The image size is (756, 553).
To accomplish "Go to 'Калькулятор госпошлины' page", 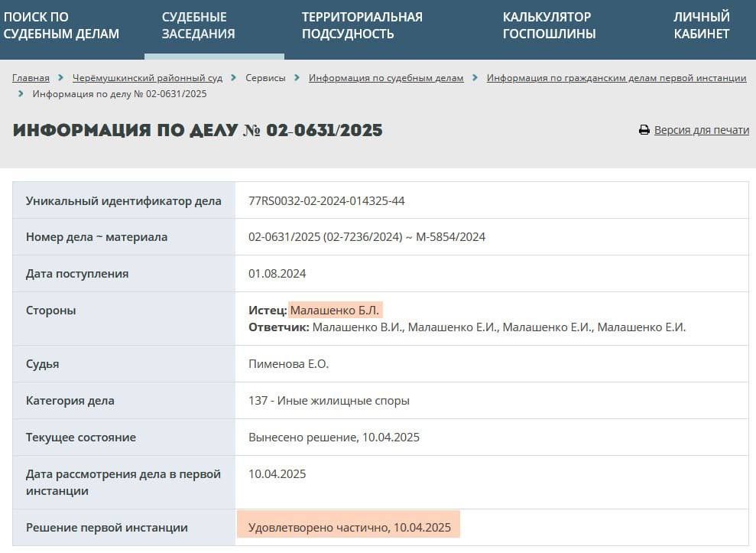I will coord(549,25).
